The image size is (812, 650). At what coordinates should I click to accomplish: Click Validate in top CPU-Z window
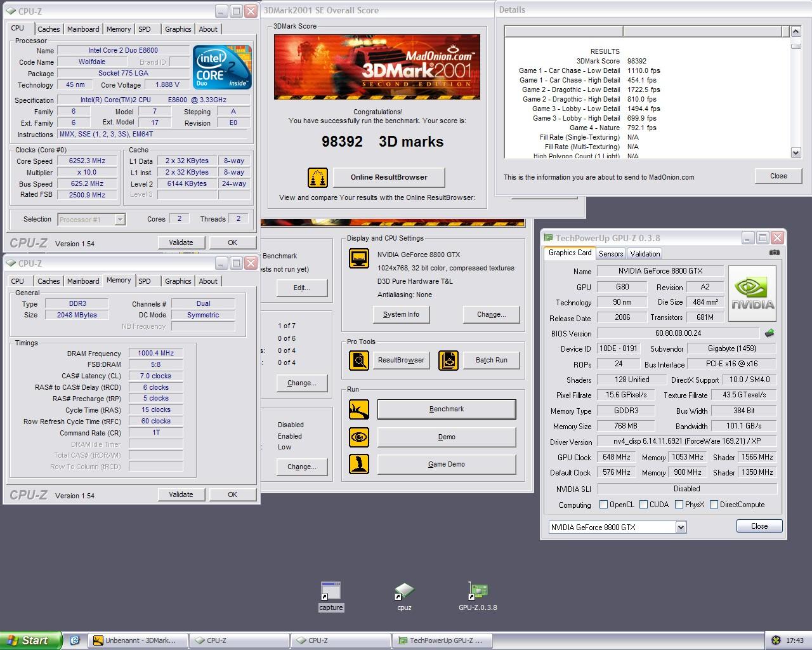point(181,242)
